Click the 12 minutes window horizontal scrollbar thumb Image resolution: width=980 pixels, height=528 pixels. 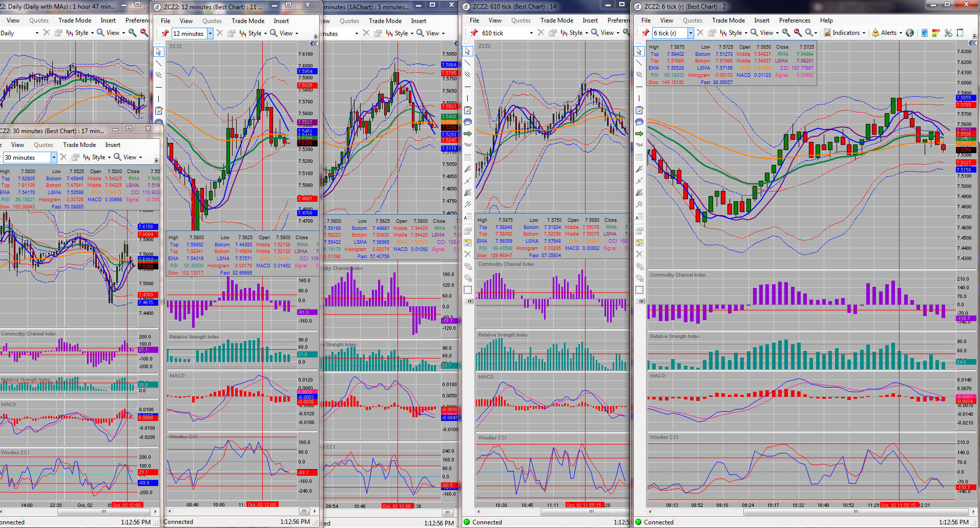pyautogui.click(x=304, y=511)
